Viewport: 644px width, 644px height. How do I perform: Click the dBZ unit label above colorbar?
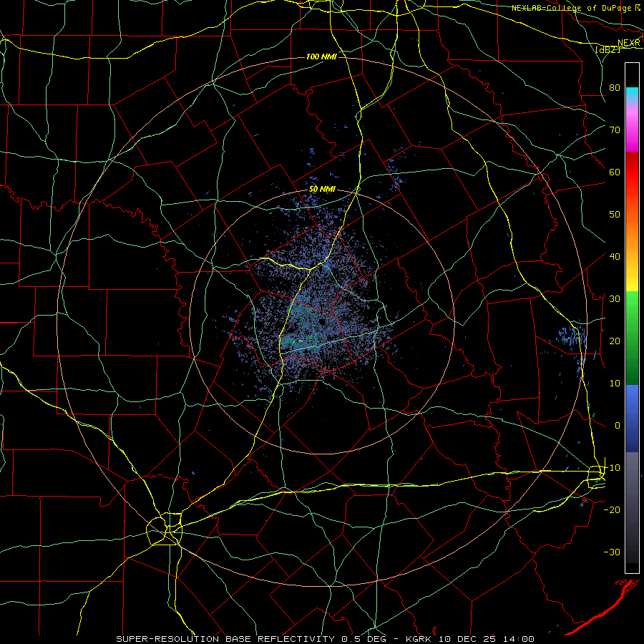[x=608, y=49]
